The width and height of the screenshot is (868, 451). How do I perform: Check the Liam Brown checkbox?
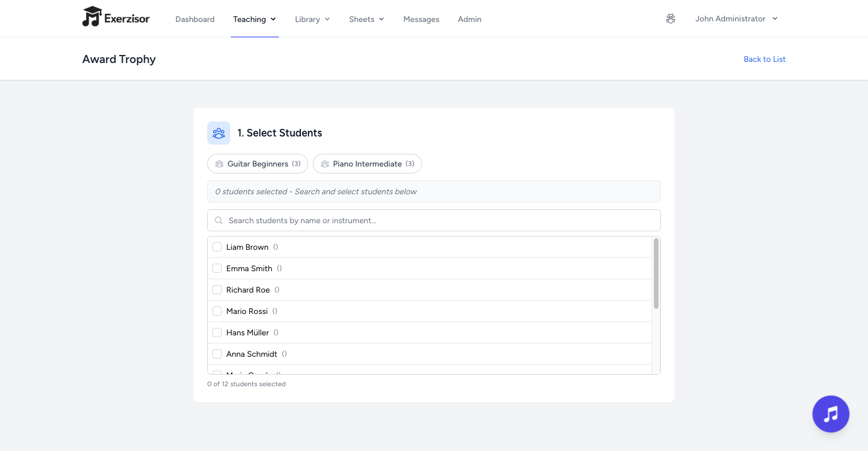pos(217,247)
